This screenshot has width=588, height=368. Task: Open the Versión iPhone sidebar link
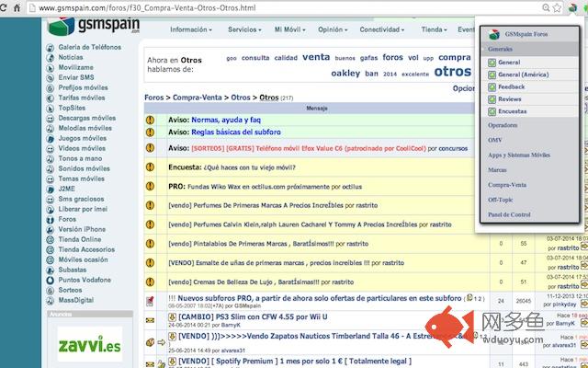(x=82, y=229)
